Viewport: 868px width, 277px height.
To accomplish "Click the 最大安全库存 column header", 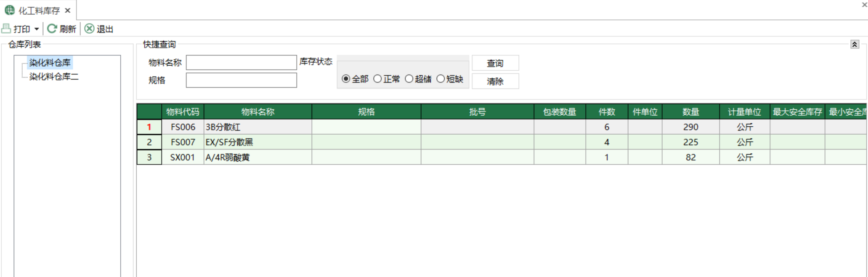I will [x=797, y=112].
